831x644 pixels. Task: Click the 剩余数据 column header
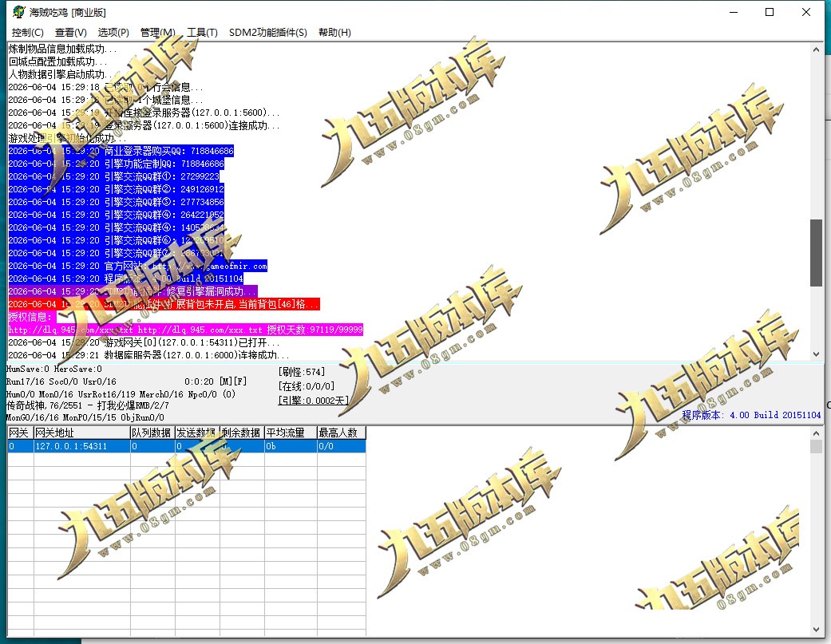pyautogui.click(x=242, y=433)
